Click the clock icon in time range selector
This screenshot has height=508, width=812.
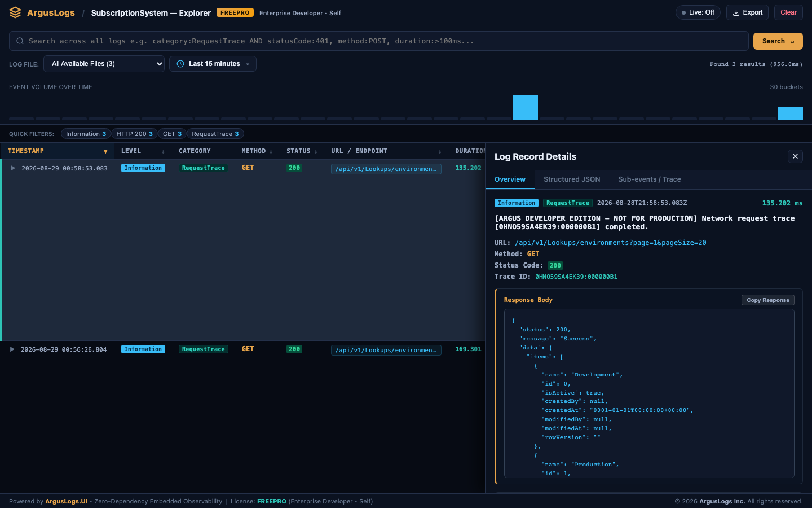tap(180, 64)
